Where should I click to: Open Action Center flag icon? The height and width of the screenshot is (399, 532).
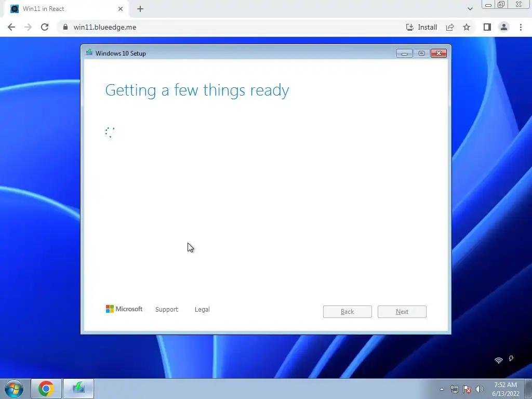pos(467,389)
